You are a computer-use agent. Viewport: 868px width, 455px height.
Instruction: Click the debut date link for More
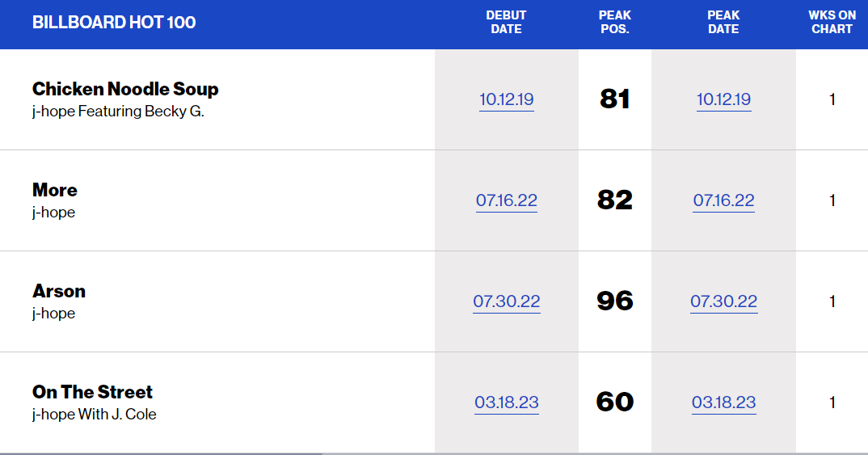506,200
